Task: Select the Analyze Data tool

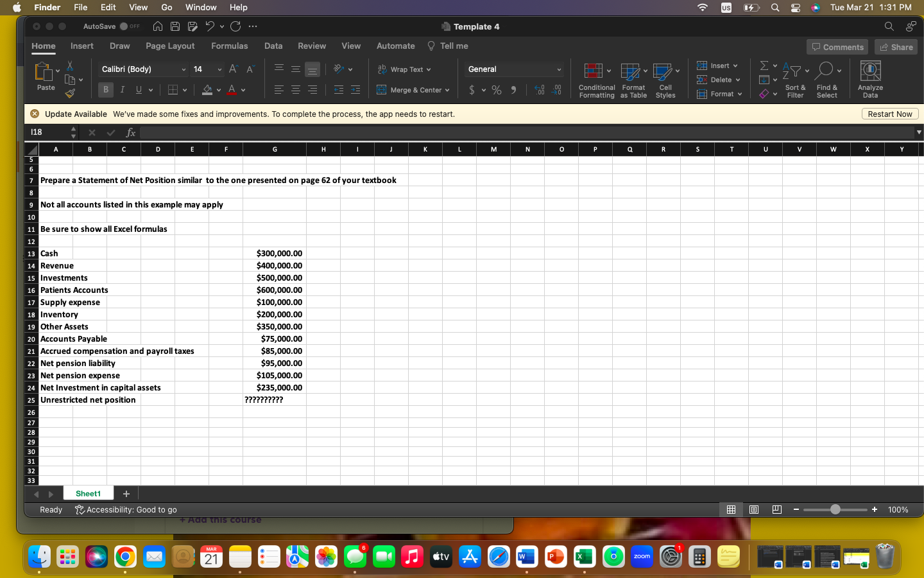Action: (869, 78)
